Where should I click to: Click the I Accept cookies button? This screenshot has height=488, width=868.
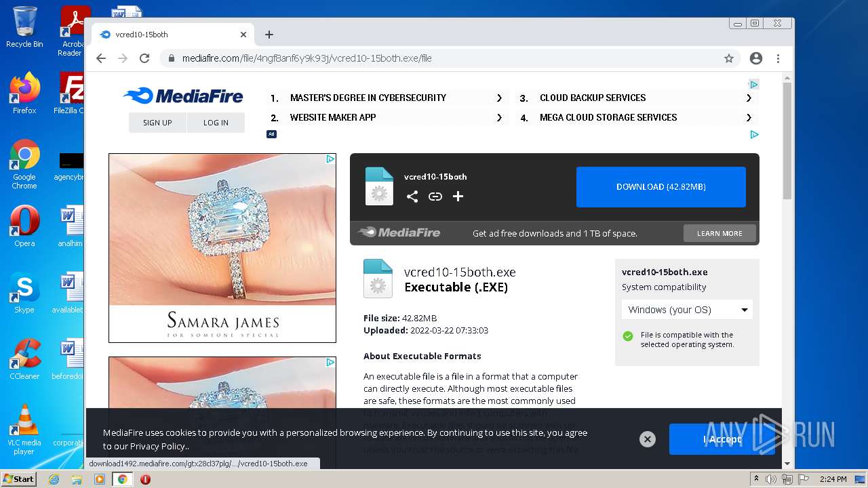pyautogui.click(x=722, y=439)
